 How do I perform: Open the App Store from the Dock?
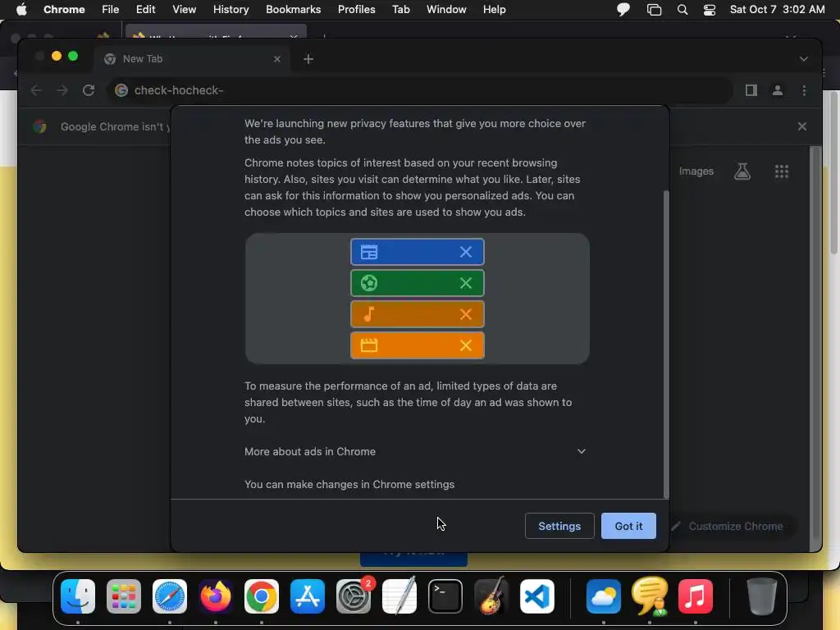coord(308,596)
